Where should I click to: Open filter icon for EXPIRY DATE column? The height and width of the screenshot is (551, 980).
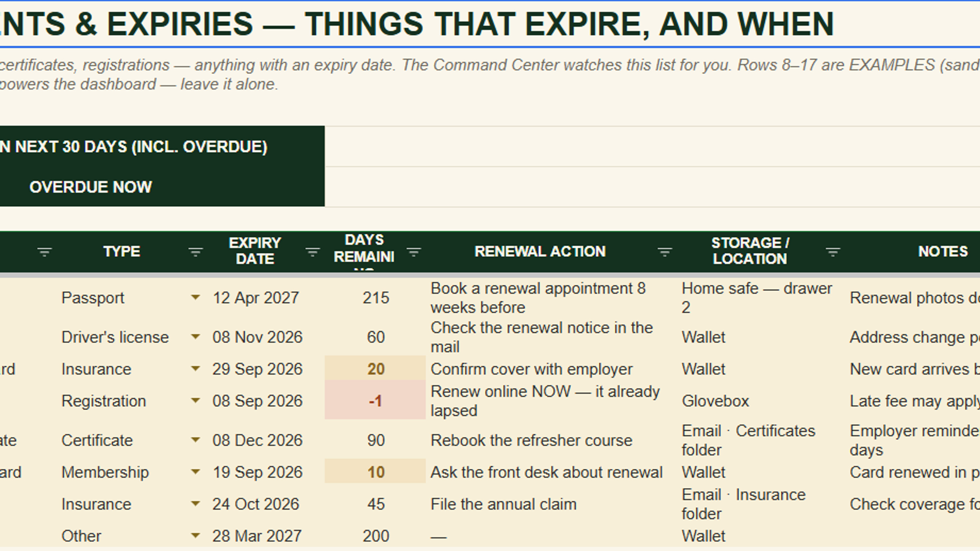tap(312, 252)
